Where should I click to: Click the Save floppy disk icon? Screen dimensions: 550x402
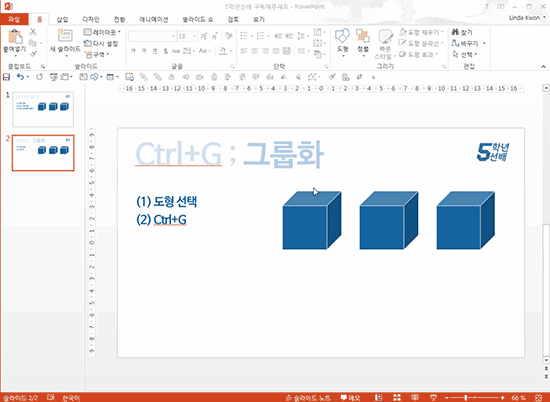(x=6, y=77)
